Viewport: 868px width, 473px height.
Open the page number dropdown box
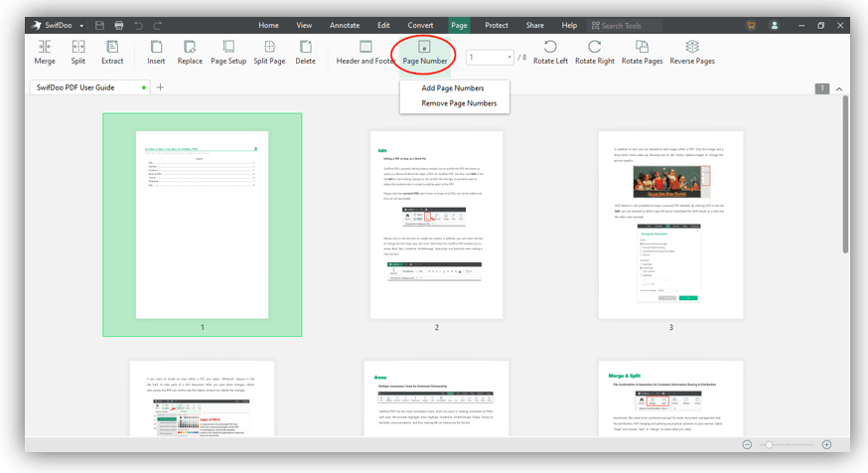pyautogui.click(x=490, y=57)
